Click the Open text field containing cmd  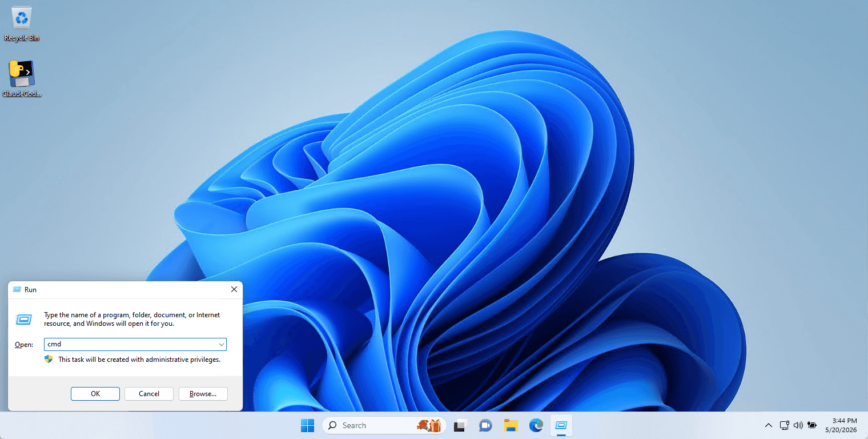(130, 344)
